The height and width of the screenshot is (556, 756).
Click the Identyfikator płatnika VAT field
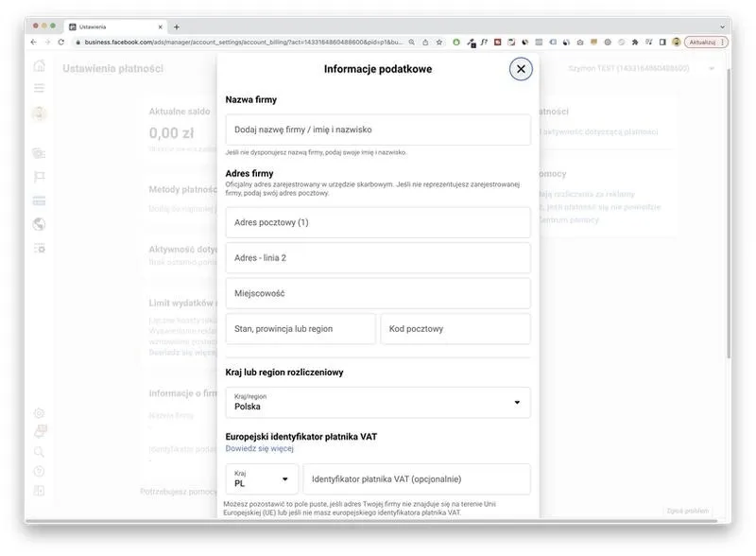pyautogui.click(x=417, y=478)
